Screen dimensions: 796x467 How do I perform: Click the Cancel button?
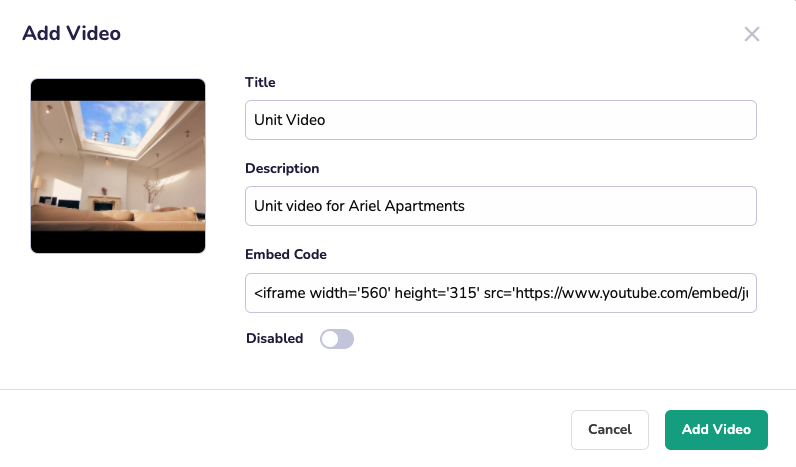610,429
